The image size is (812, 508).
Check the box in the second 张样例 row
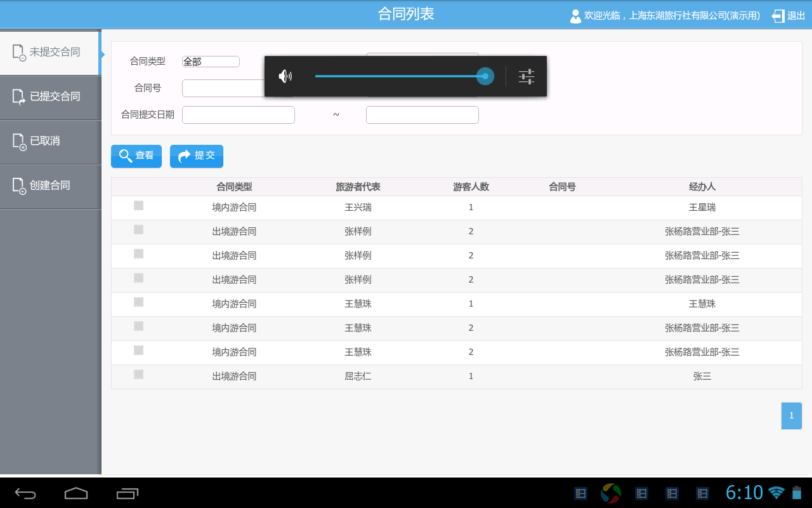point(138,254)
